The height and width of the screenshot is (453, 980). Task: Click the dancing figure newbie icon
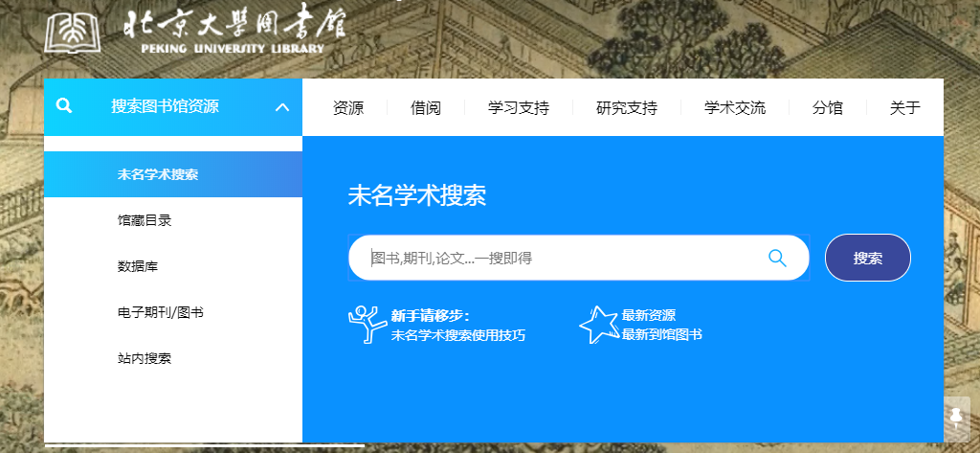click(367, 324)
